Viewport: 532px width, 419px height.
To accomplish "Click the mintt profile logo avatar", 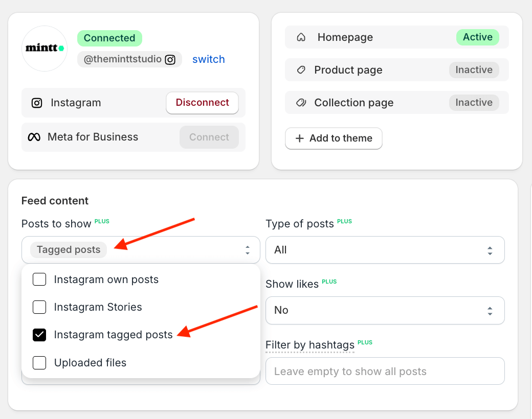I will [45, 49].
